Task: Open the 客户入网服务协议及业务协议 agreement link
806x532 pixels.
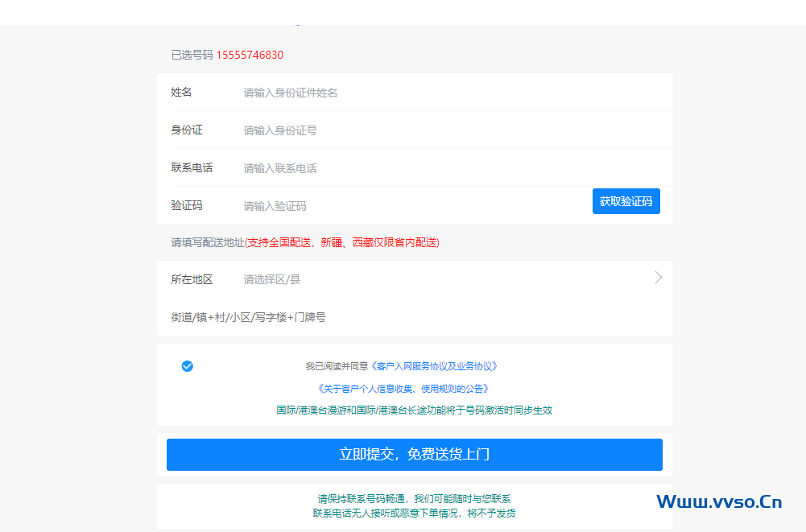Action: (436, 365)
